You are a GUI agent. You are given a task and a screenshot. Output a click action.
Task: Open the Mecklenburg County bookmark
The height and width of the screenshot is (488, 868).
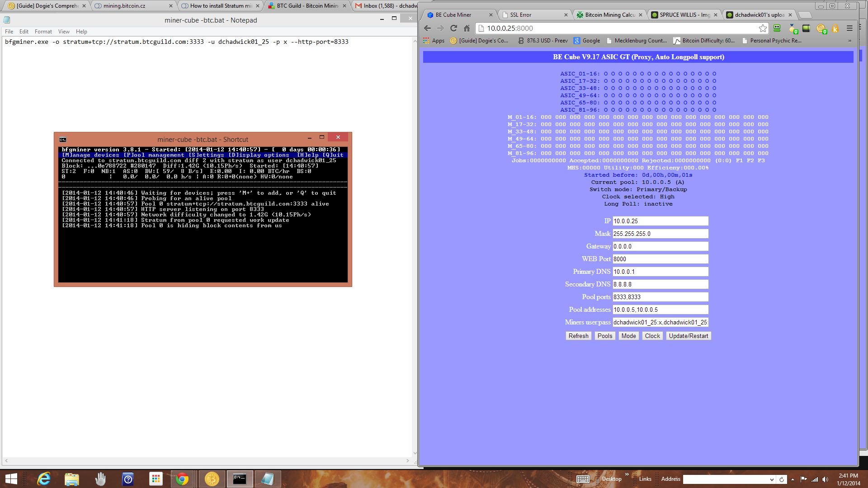click(636, 41)
